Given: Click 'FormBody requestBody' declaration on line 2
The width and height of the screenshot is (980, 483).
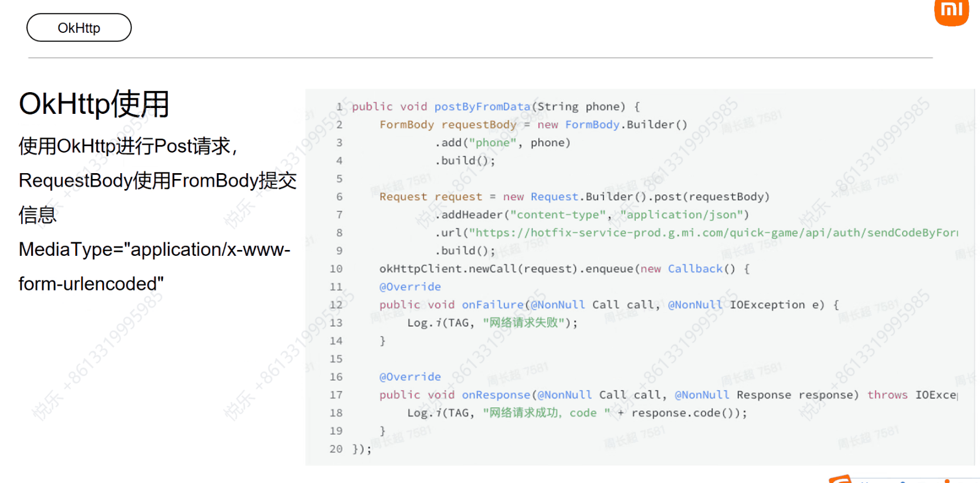Looking at the screenshot, I should (448, 124).
